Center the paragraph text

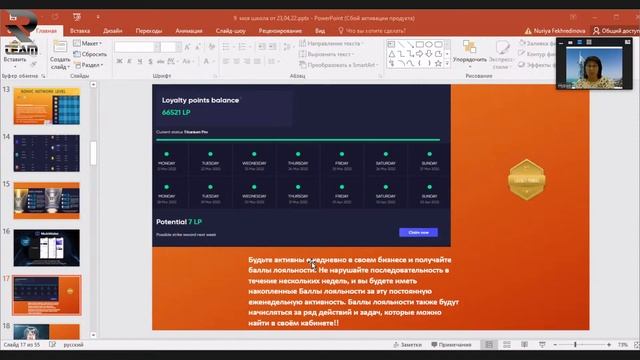[x=236, y=61]
